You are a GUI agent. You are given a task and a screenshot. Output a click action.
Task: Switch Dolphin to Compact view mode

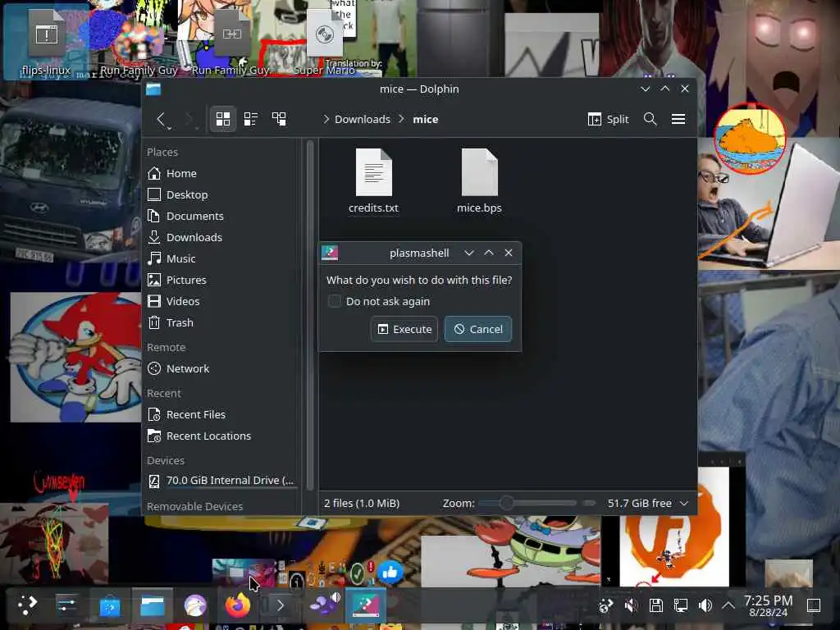[x=251, y=119]
